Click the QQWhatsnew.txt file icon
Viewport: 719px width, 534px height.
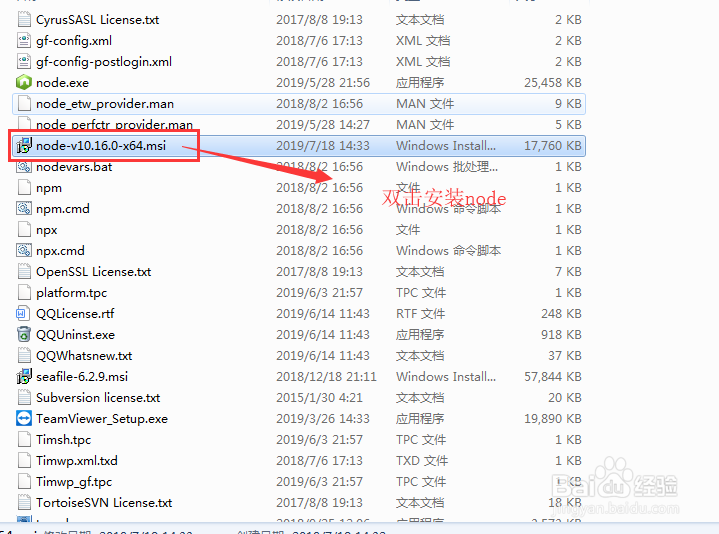24,356
